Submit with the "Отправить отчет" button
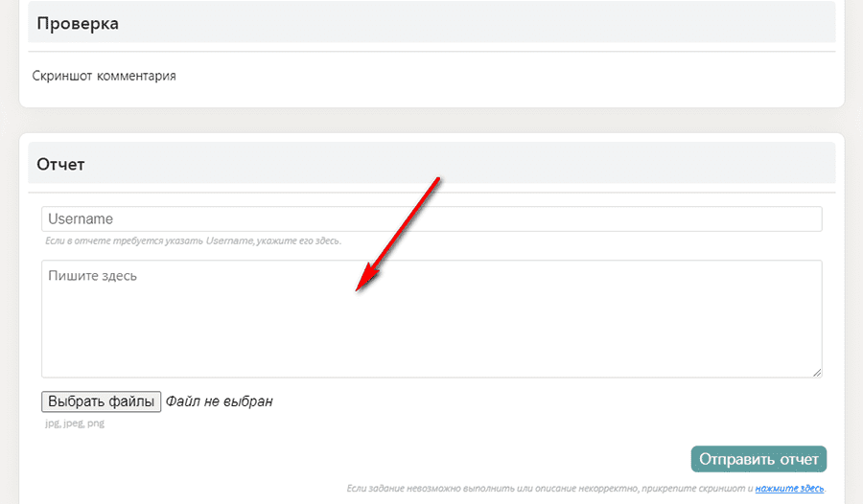This screenshot has width=863, height=504. click(758, 459)
